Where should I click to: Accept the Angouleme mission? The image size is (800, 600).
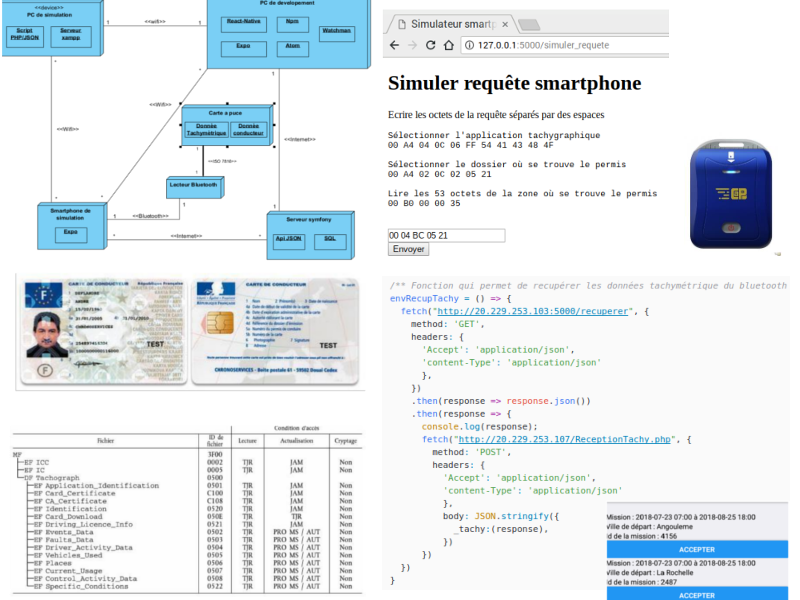[x=697, y=549]
